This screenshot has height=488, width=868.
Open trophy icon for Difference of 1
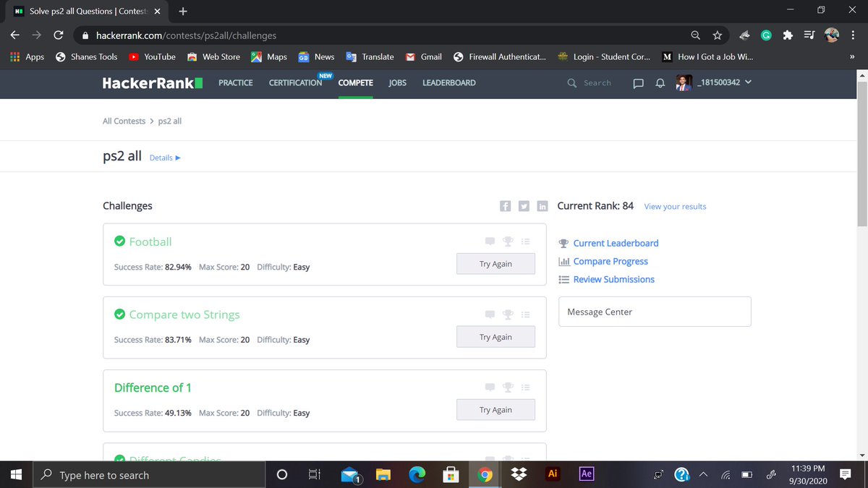pos(508,388)
